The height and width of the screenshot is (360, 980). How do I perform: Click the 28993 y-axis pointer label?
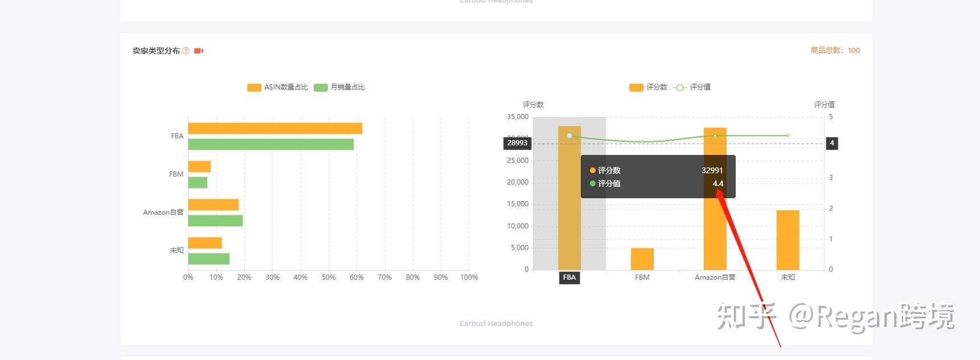point(518,143)
